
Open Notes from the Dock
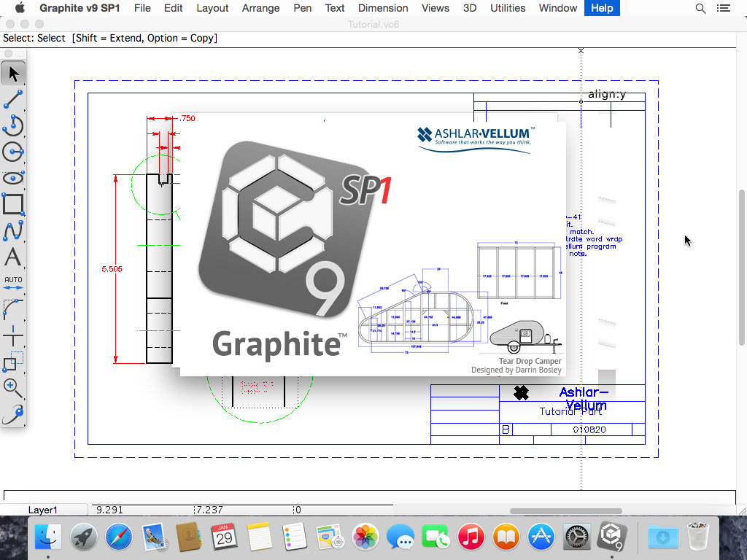[x=259, y=537]
